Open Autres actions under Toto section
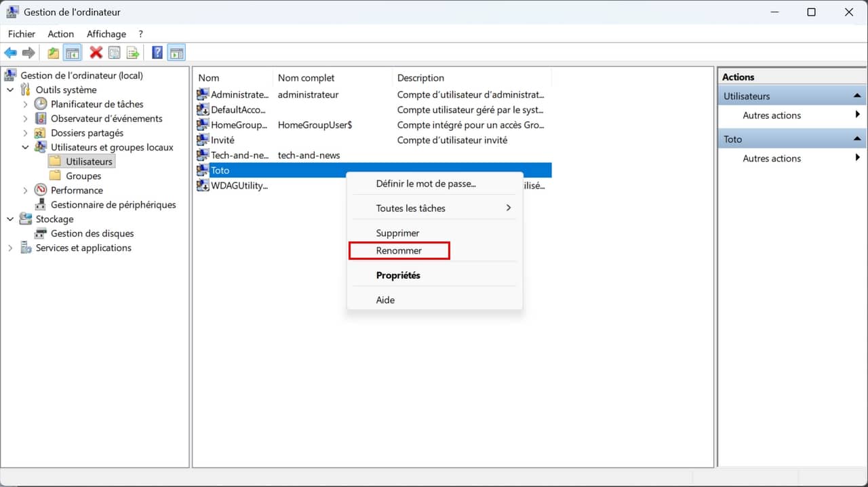 pos(772,159)
